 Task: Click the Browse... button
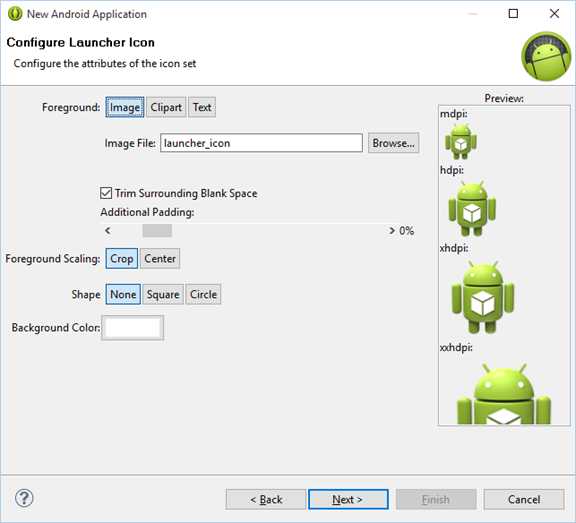click(x=393, y=143)
